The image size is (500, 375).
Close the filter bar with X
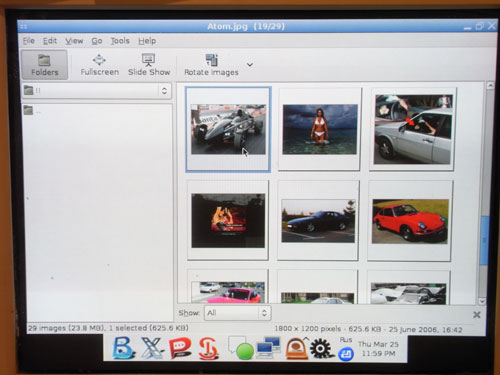click(477, 314)
